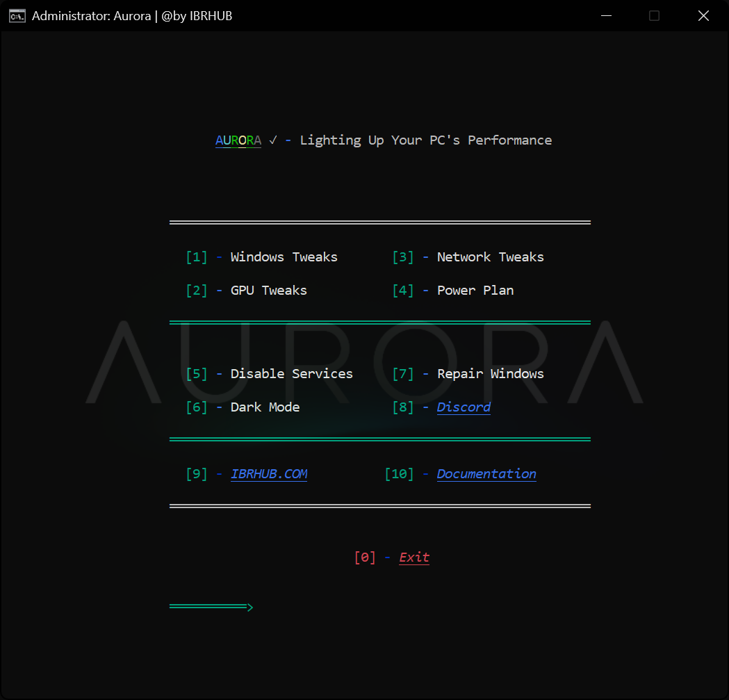Image resolution: width=729 pixels, height=700 pixels.
Task: Maximize the Aurora console window
Action: pyautogui.click(x=654, y=16)
